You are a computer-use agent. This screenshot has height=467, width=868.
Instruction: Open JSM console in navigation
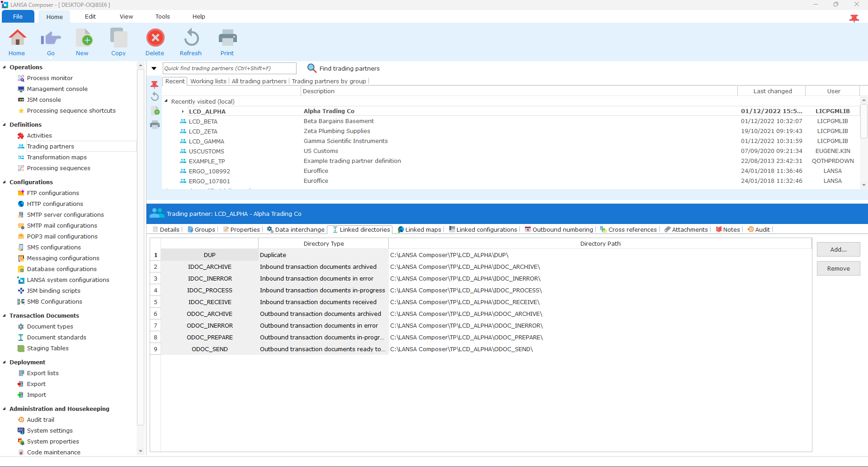click(44, 100)
